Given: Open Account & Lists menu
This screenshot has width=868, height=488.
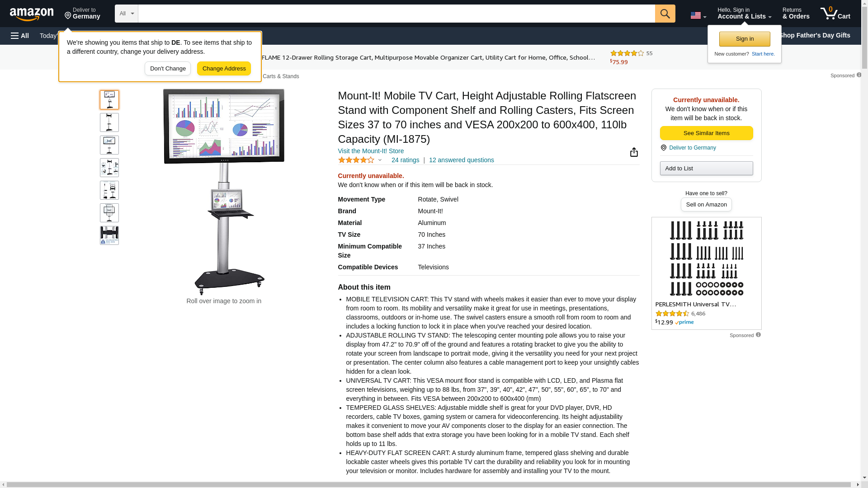Looking at the screenshot, I should click(x=744, y=14).
